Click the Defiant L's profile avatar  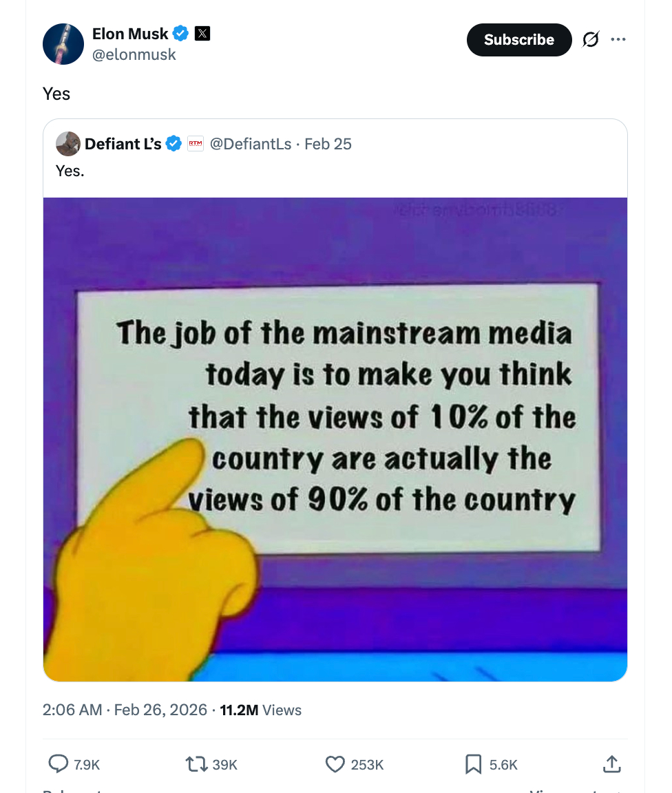68,144
